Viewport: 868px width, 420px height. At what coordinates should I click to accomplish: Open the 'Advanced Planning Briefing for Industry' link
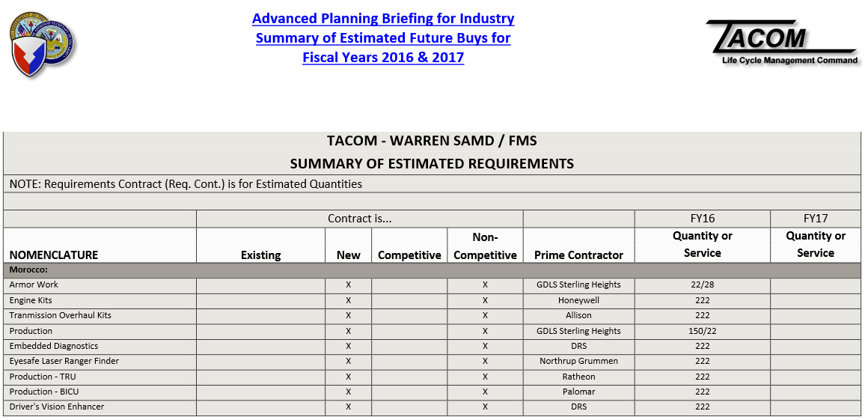point(383,19)
